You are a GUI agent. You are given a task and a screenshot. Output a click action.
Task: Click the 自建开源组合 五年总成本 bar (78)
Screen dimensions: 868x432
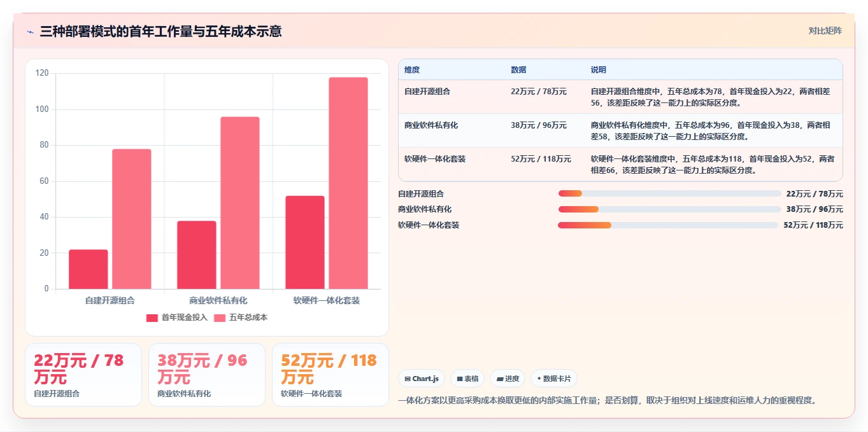click(x=132, y=219)
